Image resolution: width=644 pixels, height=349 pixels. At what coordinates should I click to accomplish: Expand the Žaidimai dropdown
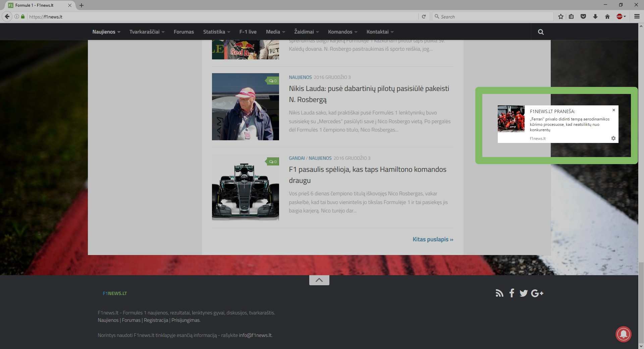307,32
